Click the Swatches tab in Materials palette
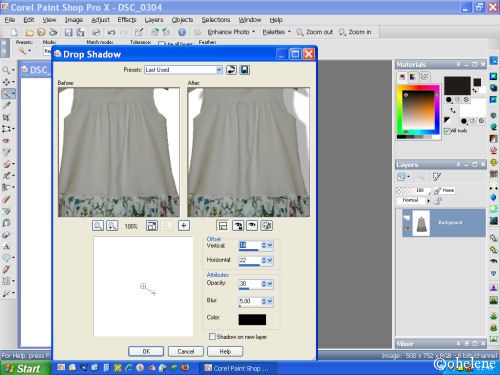Screen dimensions: 500x375 [424, 77]
